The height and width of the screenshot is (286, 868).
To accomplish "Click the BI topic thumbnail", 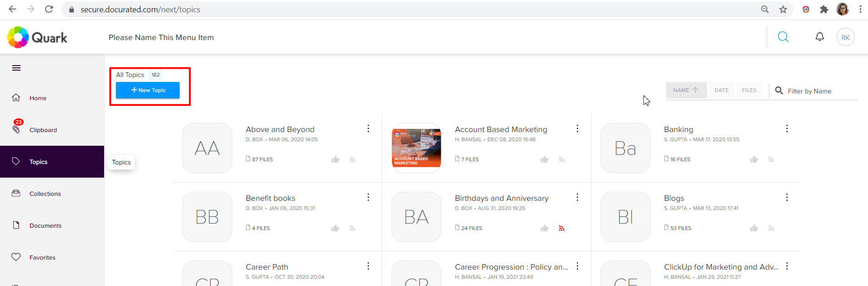I will pos(626,217).
